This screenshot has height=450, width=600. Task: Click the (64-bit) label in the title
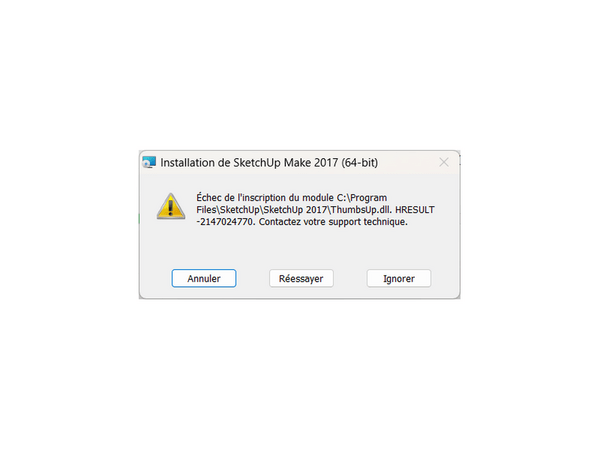coord(360,163)
